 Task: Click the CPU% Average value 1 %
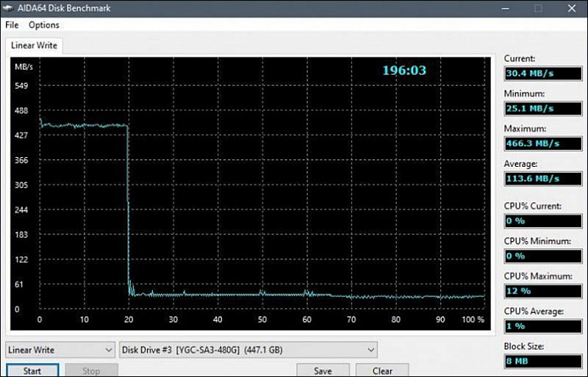pos(543,326)
